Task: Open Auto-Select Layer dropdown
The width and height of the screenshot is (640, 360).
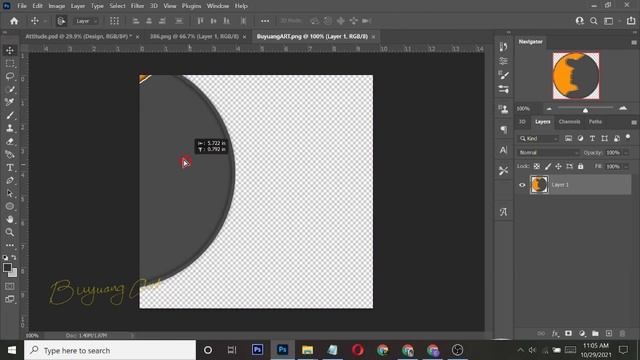Action: click(x=86, y=21)
